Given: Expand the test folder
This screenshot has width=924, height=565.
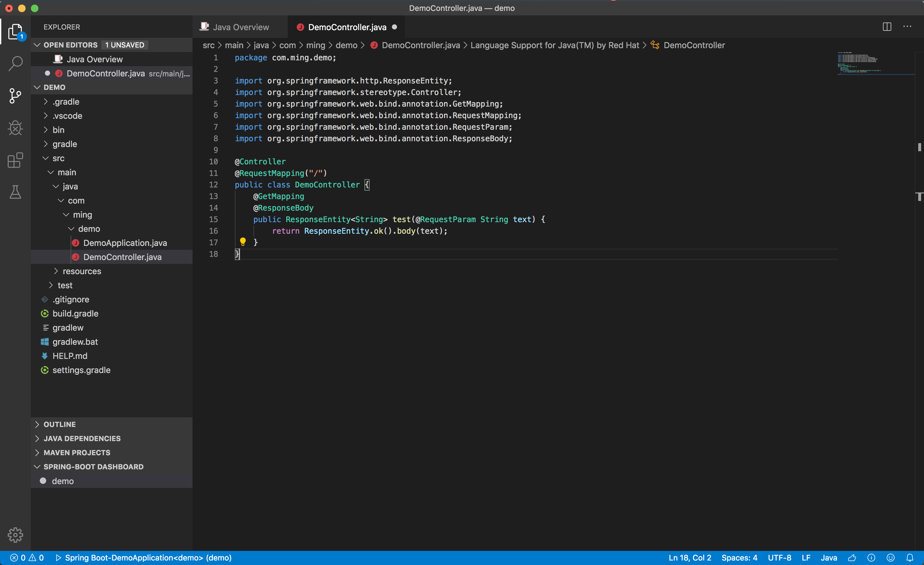Looking at the screenshot, I should click(x=51, y=285).
